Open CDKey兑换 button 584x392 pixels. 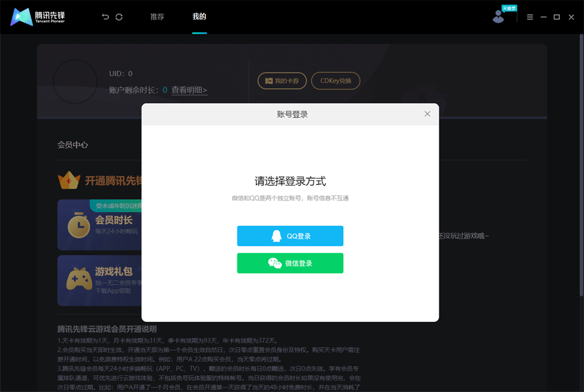click(x=335, y=81)
